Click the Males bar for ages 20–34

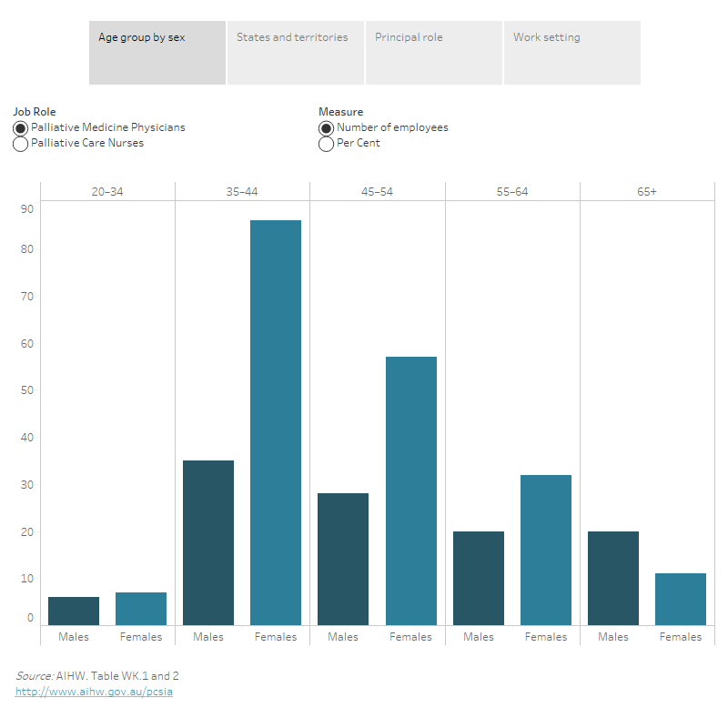[x=74, y=611]
